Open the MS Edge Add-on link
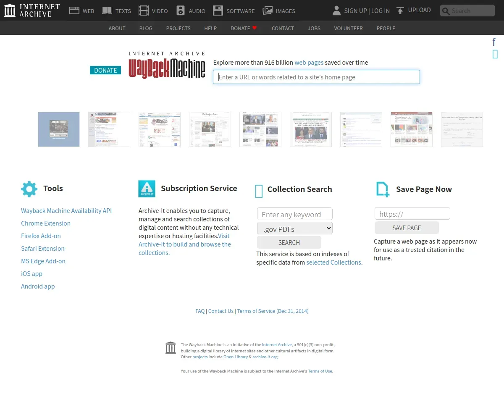The image size is (504, 420). (x=43, y=261)
